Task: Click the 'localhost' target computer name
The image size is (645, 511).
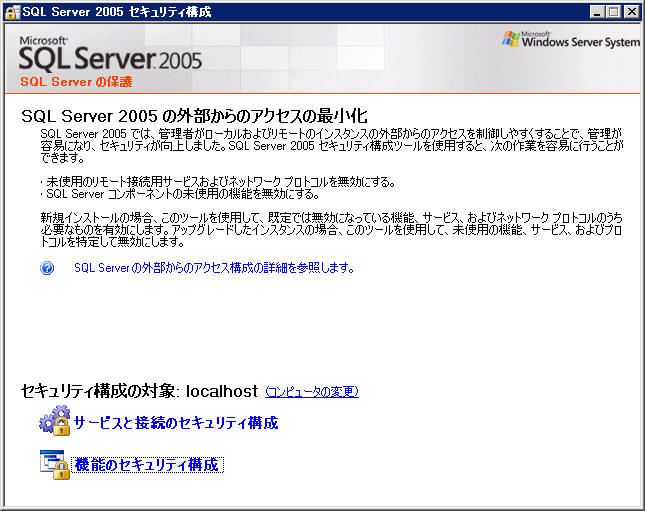Action: [222, 391]
